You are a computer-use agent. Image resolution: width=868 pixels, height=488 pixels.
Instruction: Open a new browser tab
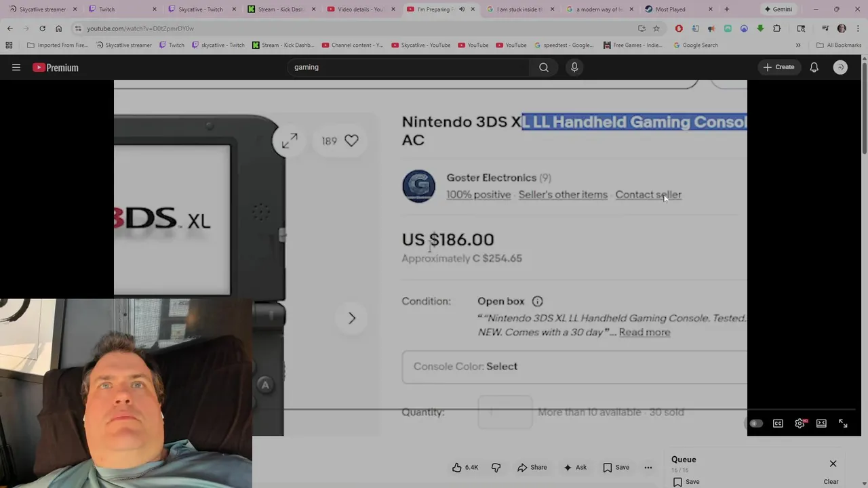726,9
